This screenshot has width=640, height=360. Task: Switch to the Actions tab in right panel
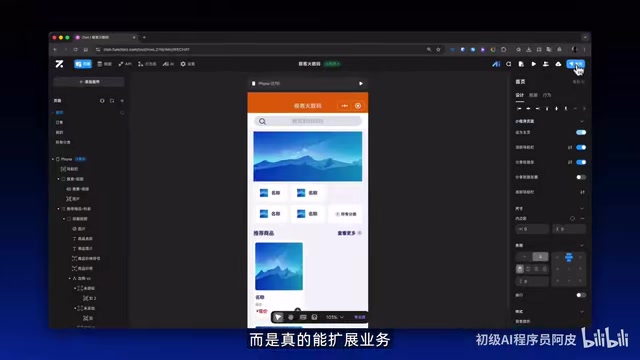(547, 95)
